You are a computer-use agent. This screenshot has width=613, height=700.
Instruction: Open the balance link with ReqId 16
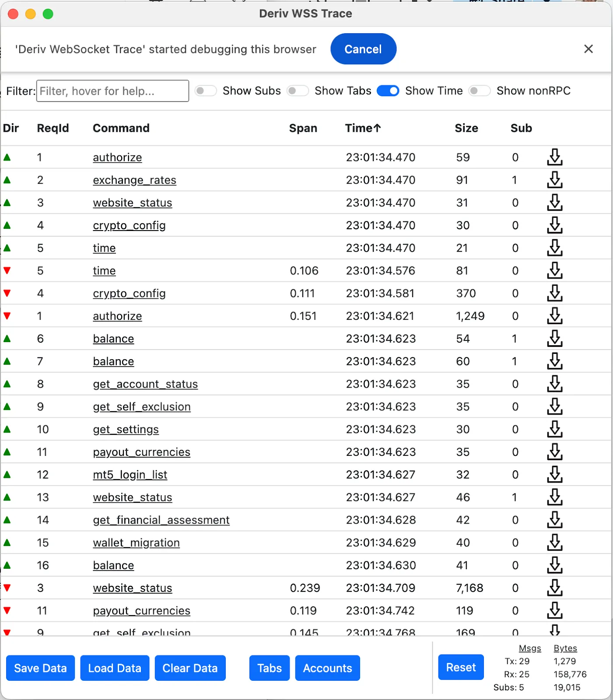point(113,566)
